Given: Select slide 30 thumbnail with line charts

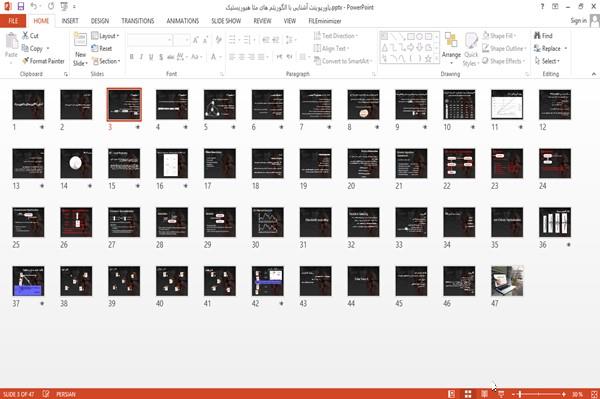Looking at the screenshot, I should coord(267,222).
